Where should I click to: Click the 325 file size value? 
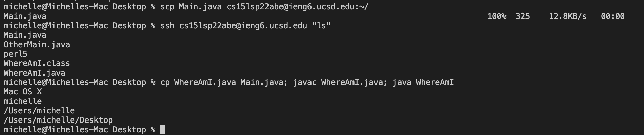point(522,16)
